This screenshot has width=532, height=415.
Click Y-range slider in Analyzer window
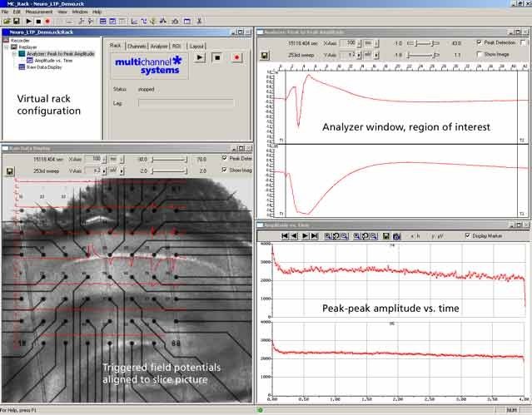point(423,55)
